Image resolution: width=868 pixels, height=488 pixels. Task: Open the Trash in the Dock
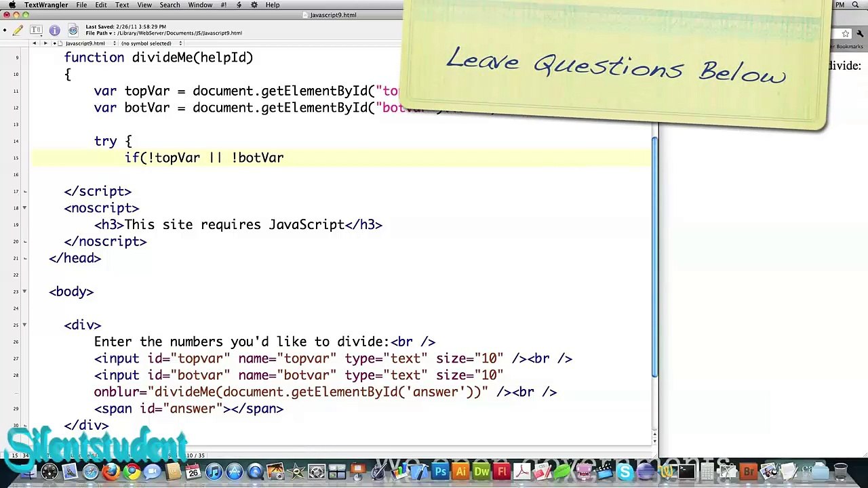pyautogui.click(x=840, y=472)
